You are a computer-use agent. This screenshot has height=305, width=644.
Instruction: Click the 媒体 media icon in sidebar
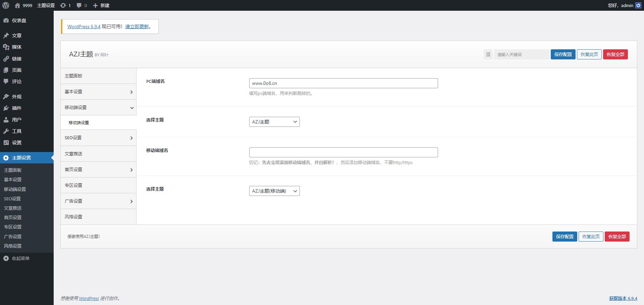tap(6, 47)
